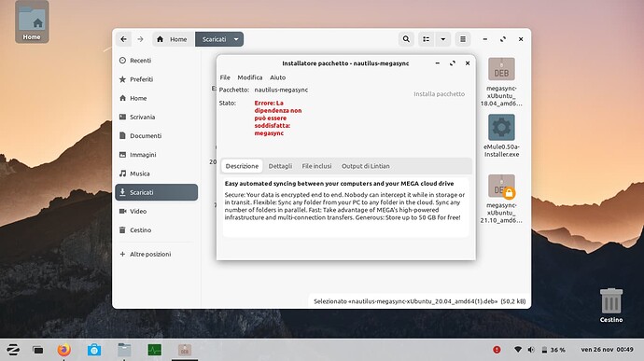Click Installa pacchetto button
Screen dimensions: 644x361
(439, 94)
